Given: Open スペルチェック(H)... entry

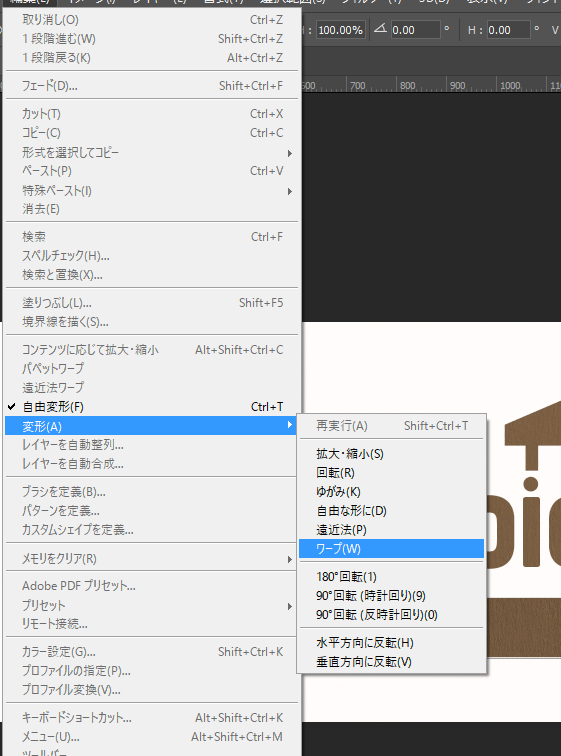Looking at the screenshot, I should pos(151,256).
